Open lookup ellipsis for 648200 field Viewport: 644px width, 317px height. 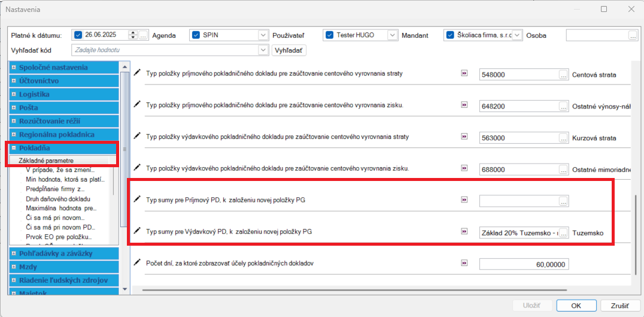coord(564,107)
